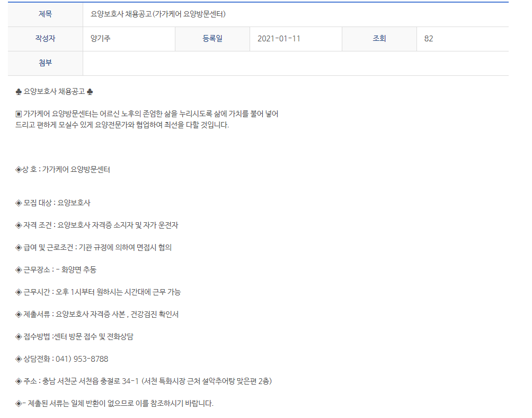Screen dimensions: 532x418
Task: Click the line 모집 대상 : 요양보호사
Action: click(53, 203)
